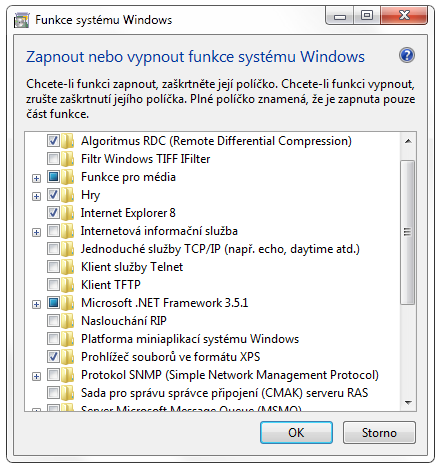437x467 pixels.
Task: Click the vertical scrollbar thumb in features list
Action: coord(407,232)
